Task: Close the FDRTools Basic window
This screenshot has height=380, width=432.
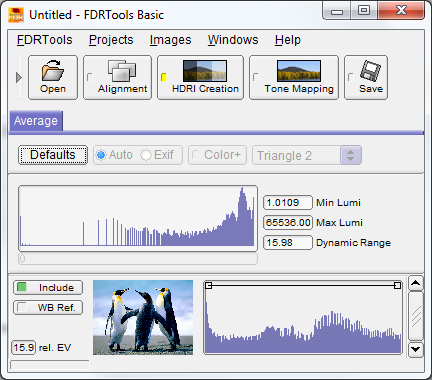Action: coord(401,11)
